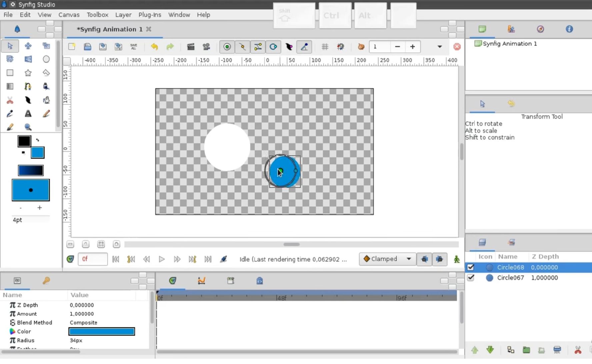Switch to the *Synfig Animation 1 tab

click(110, 29)
